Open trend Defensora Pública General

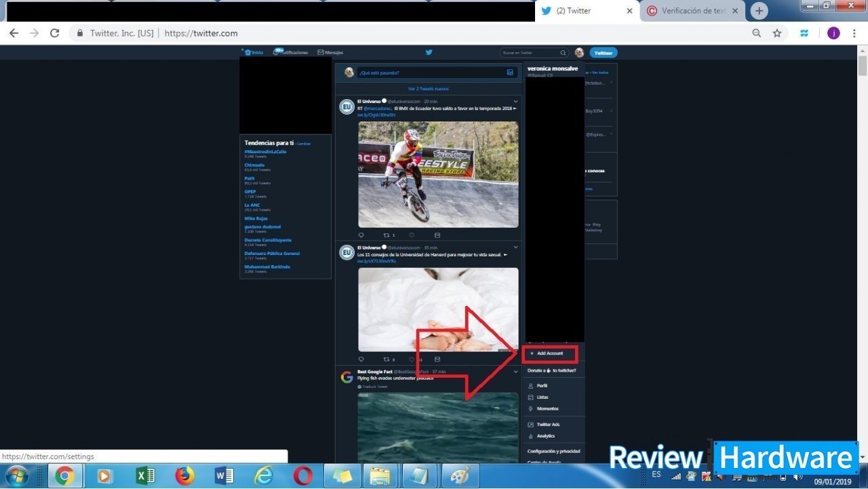coord(272,254)
